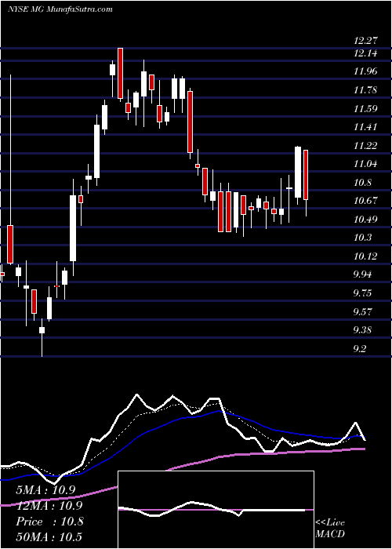Click the 12.27 price level label
Viewport: 392px width, 549px height.
pos(366,41)
